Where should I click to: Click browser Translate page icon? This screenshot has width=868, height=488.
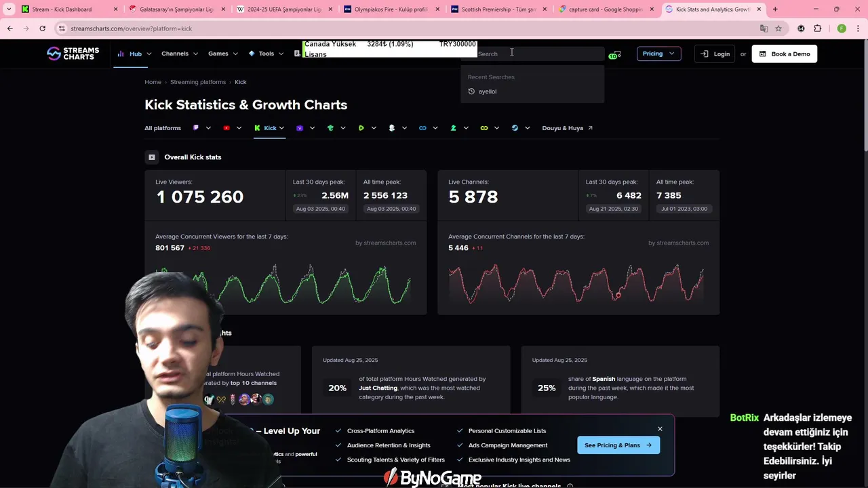click(764, 28)
